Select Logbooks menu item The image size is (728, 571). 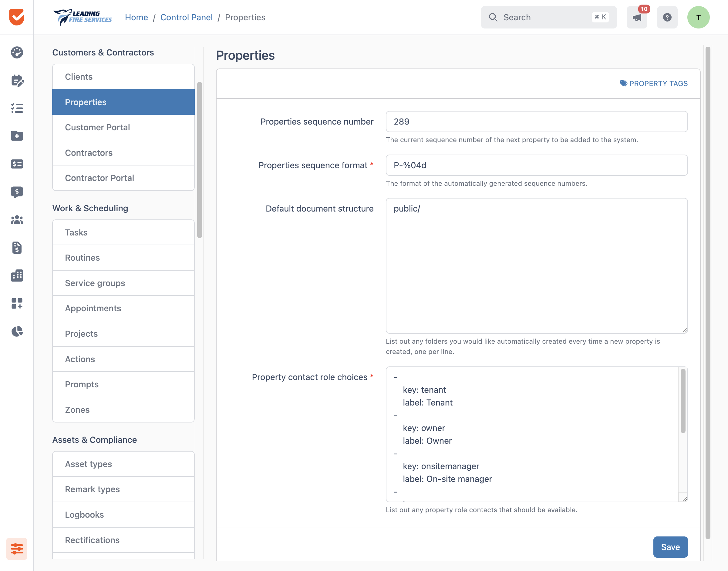pos(123,515)
